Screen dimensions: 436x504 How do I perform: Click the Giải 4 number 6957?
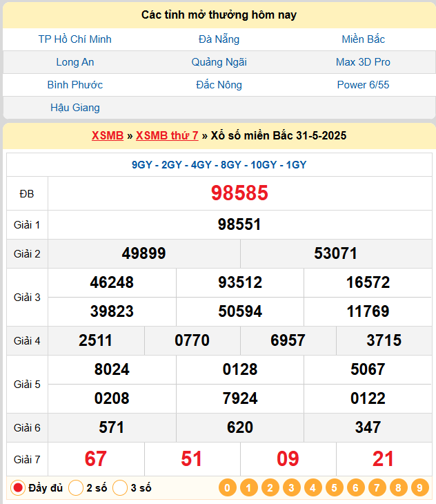click(x=288, y=340)
